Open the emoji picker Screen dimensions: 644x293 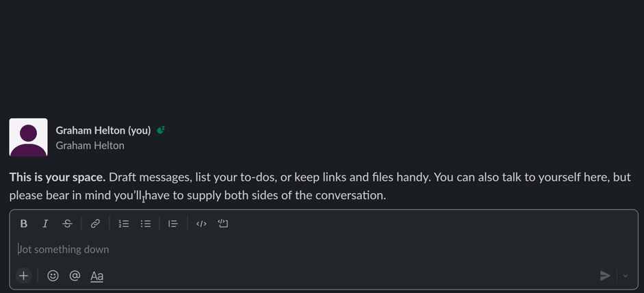click(53, 275)
